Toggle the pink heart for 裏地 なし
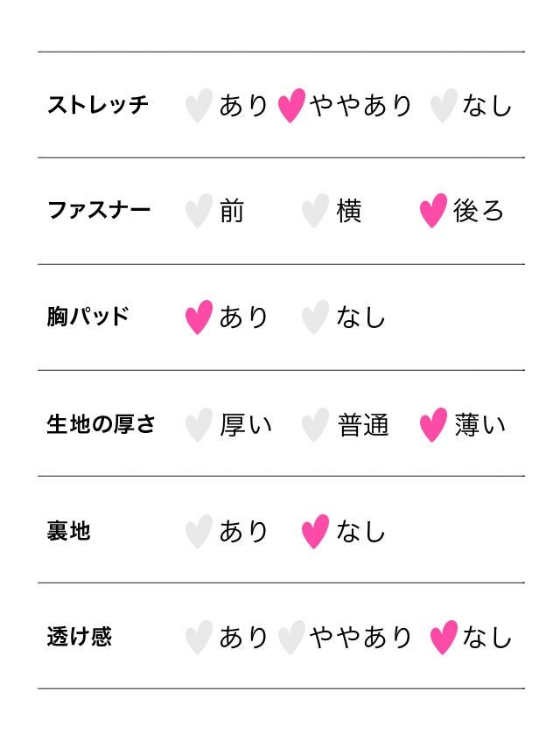Image resolution: width=560 pixels, height=747 pixels. pos(315,531)
